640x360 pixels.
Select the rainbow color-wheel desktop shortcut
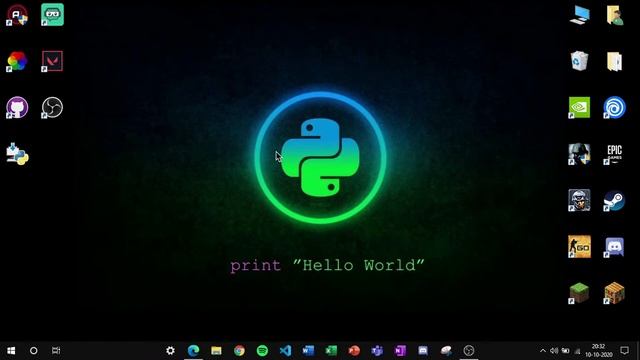(17, 61)
